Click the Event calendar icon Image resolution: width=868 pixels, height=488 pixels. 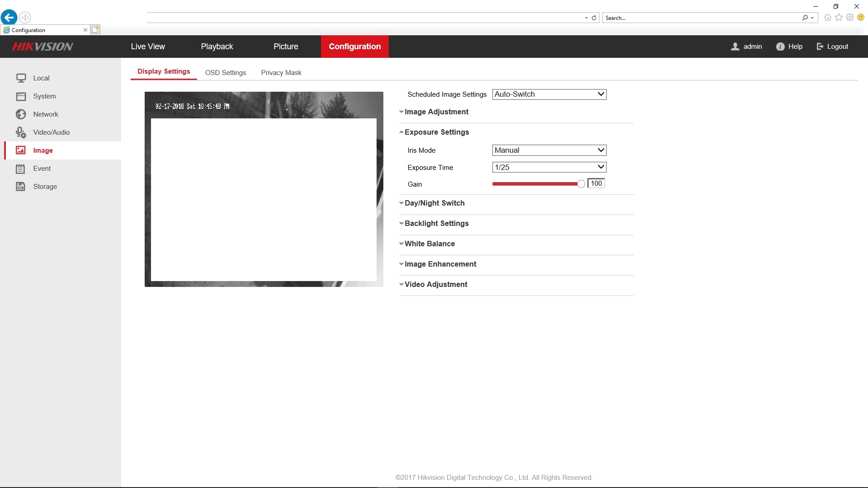pos(21,169)
